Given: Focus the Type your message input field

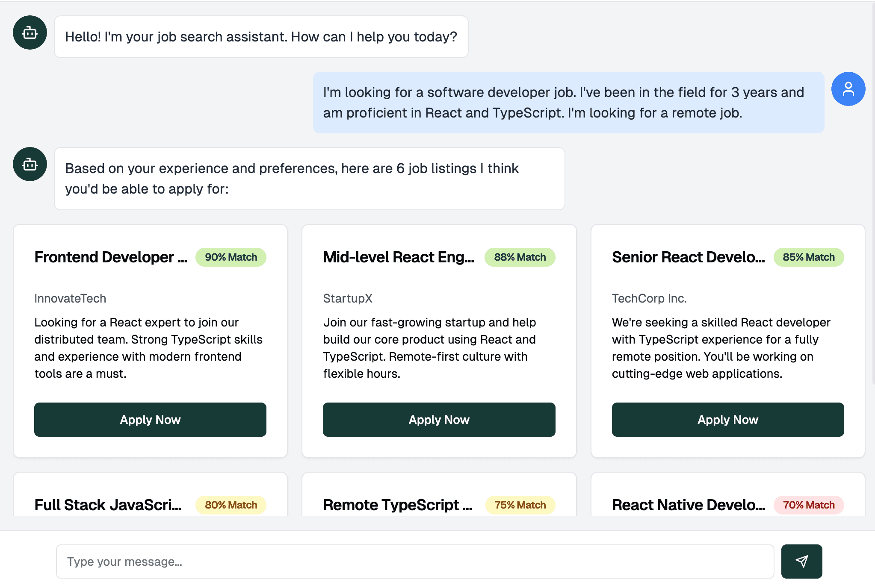Looking at the screenshot, I should tap(415, 562).
